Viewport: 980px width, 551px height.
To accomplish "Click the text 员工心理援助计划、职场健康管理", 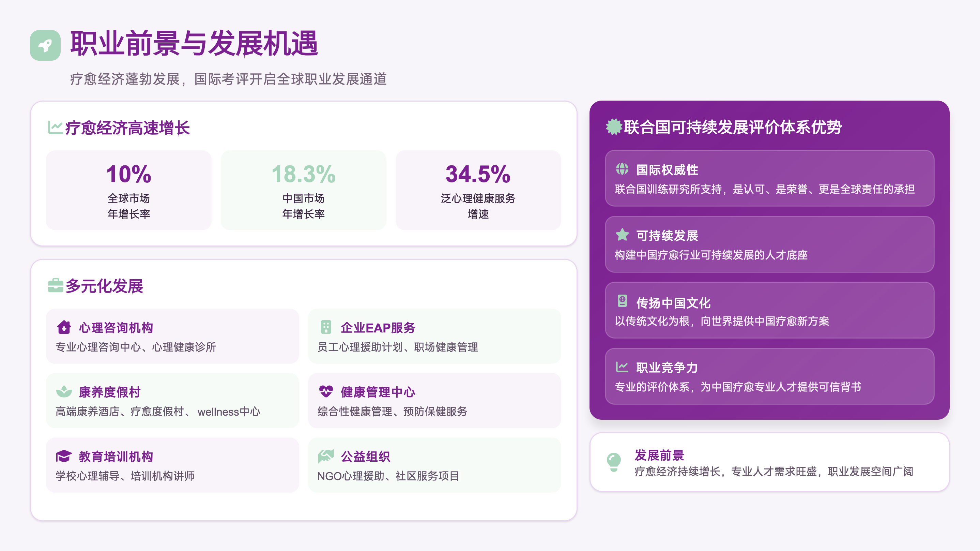I will (x=398, y=347).
